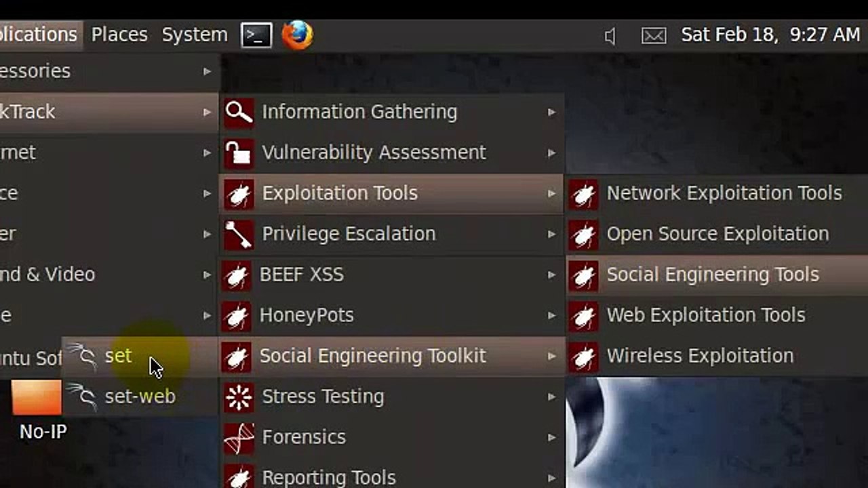The width and height of the screenshot is (868, 488).
Task: Expand the Forensics submenu arrow
Action: 552,437
